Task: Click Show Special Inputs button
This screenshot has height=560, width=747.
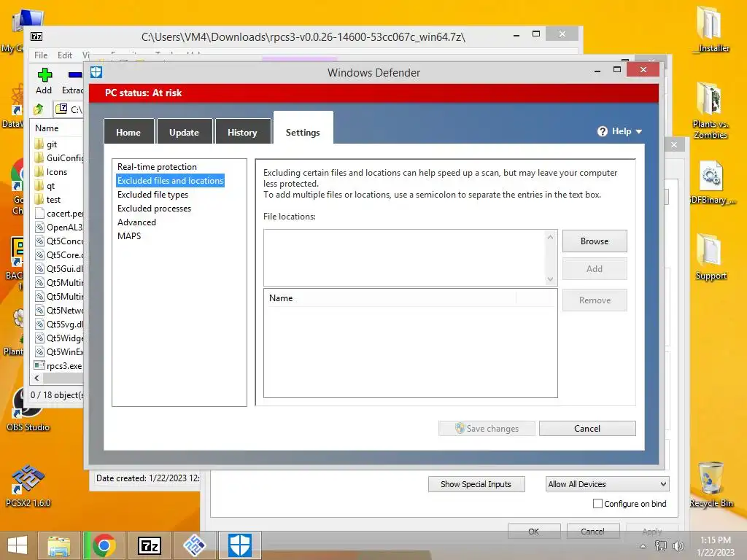Action: 476,484
